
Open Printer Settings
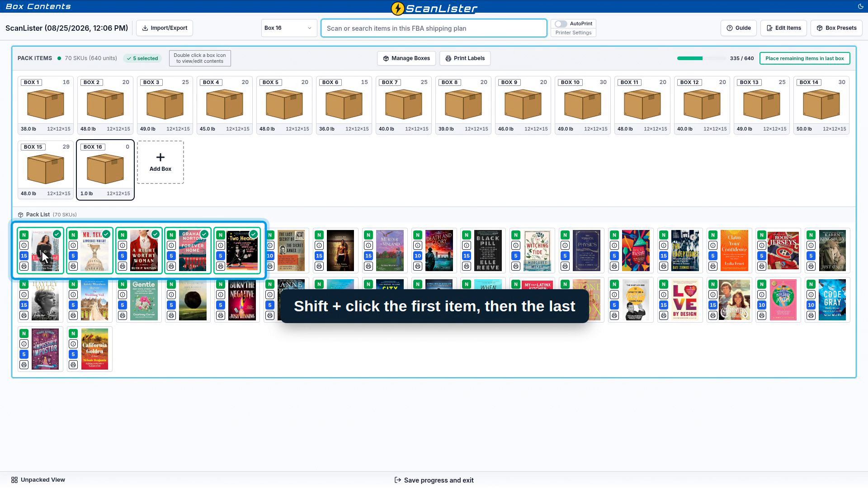coord(573,33)
